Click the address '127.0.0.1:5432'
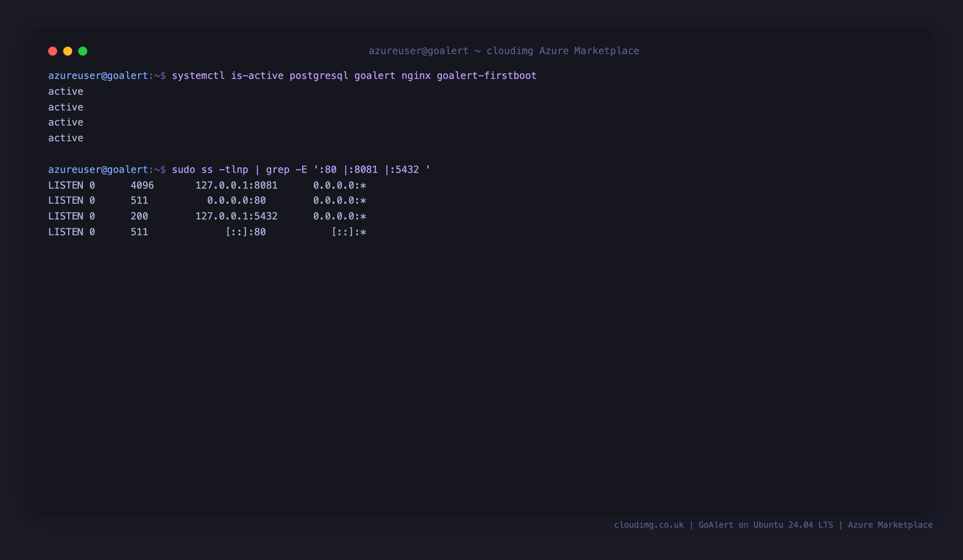This screenshot has height=560, width=963. coord(237,216)
